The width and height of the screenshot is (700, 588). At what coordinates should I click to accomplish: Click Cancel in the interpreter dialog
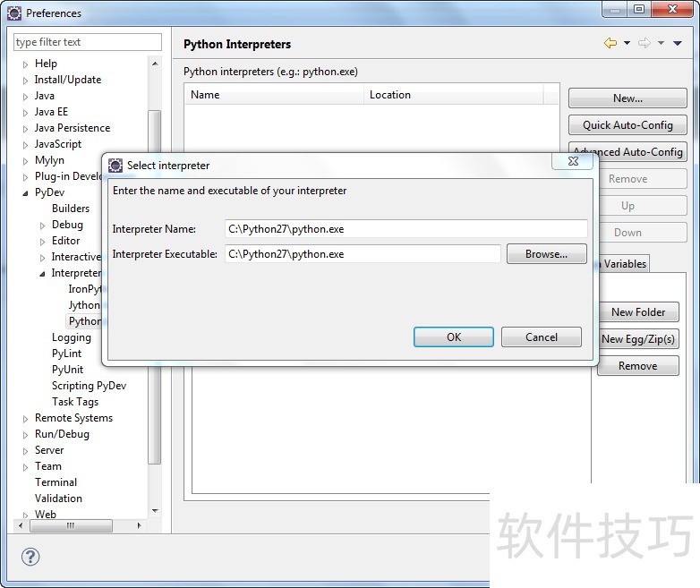coord(541,337)
